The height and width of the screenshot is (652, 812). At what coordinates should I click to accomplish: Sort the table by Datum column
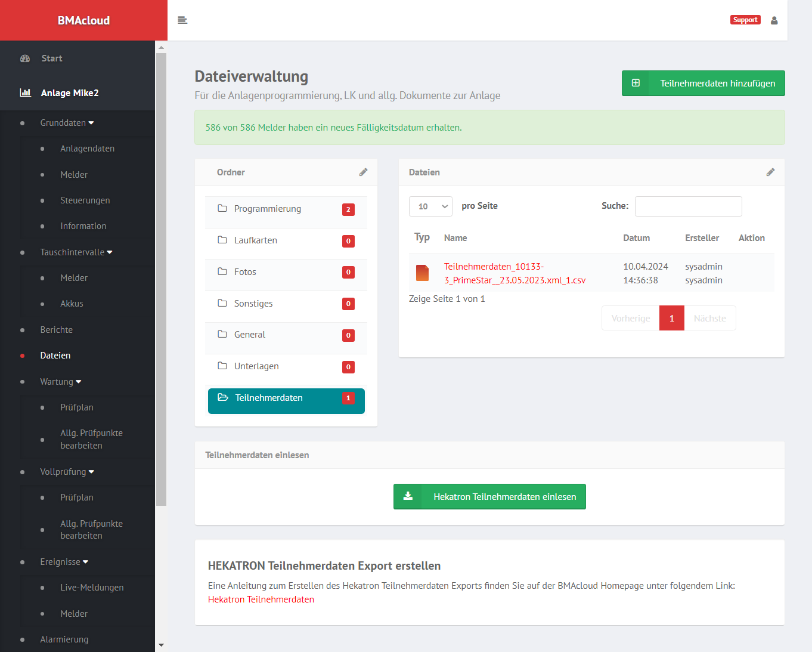637,238
